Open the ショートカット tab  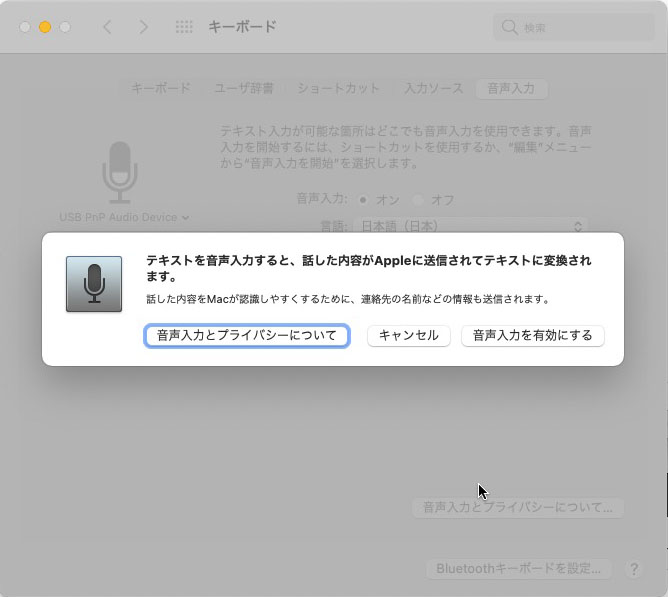(338, 89)
